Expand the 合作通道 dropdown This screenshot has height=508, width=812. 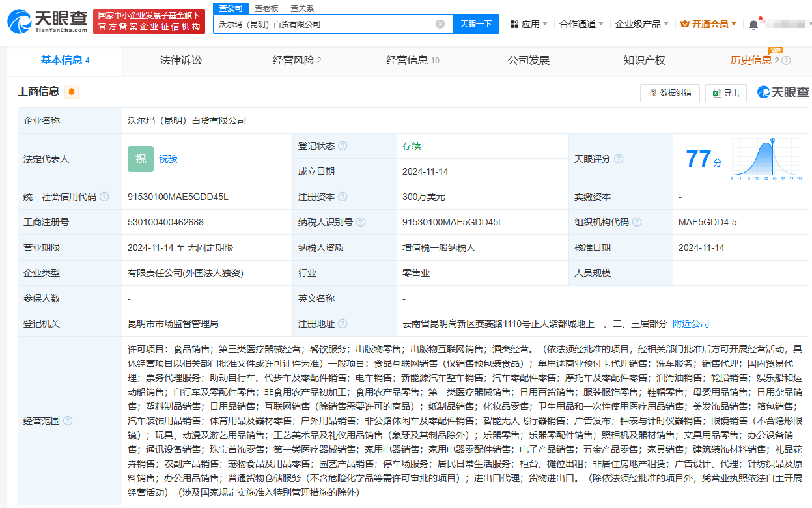[581, 24]
